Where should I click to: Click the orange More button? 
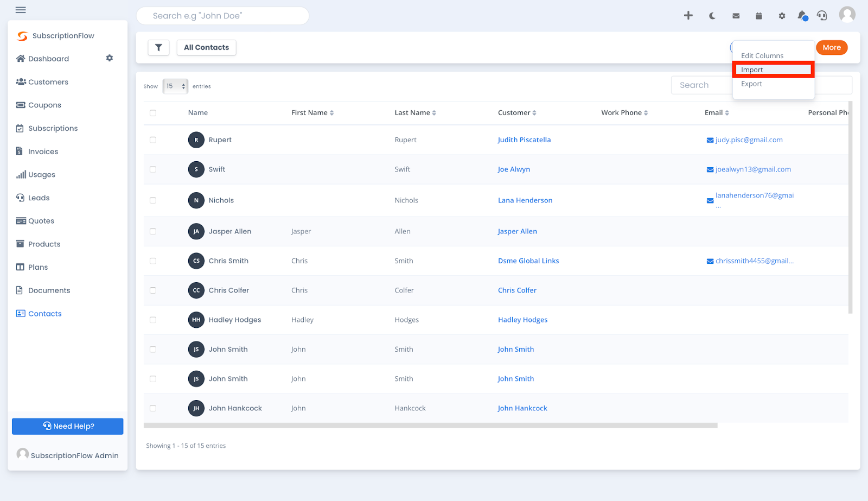(832, 48)
